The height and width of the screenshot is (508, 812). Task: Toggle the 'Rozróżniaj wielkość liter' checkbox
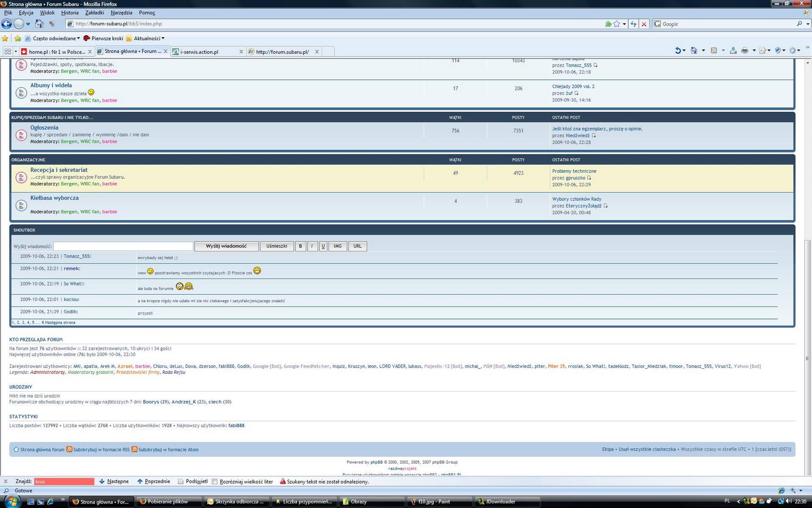215,482
